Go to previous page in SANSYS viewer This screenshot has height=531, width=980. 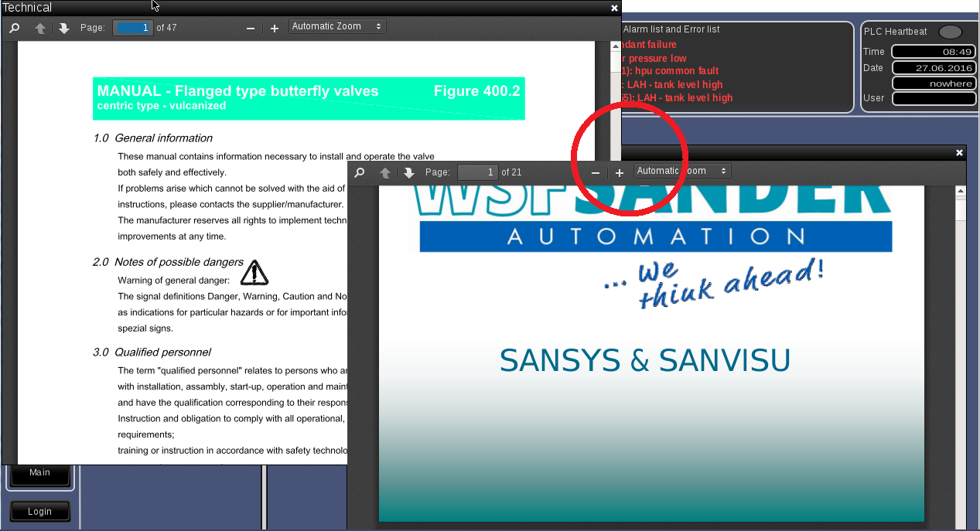(385, 172)
